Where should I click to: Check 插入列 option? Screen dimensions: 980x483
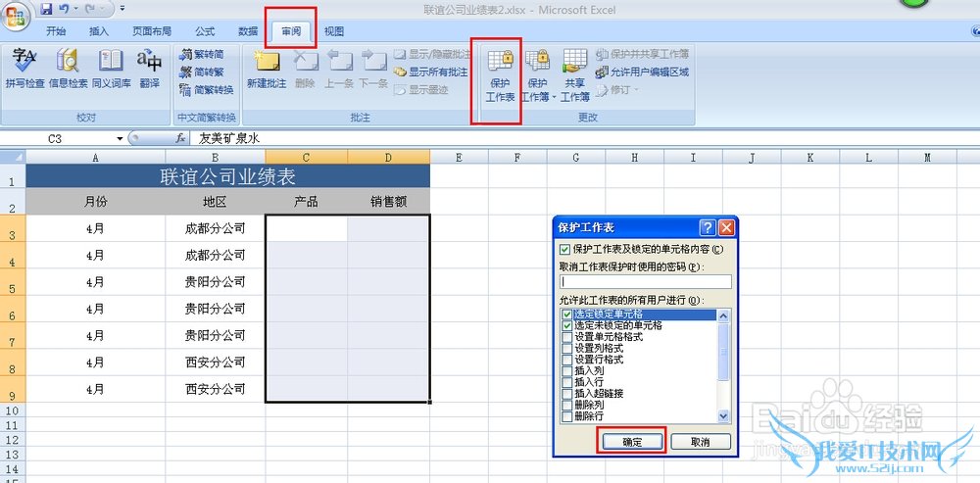[566, 371]
